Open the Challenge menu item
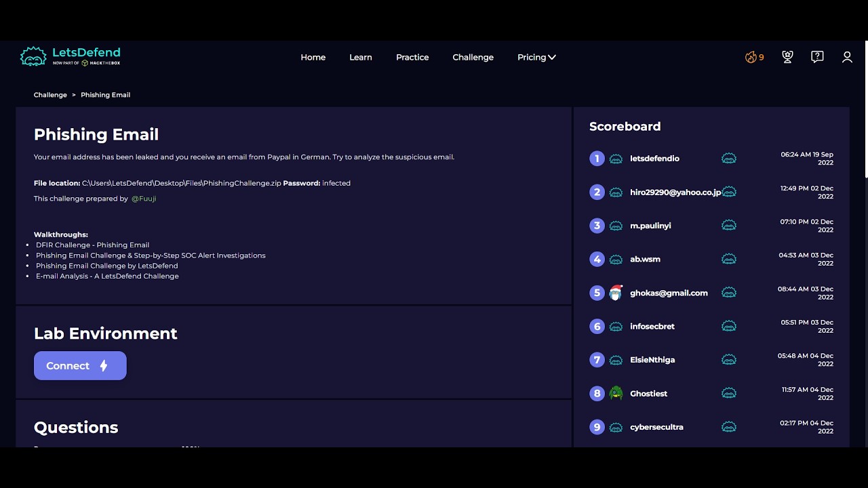Image resolution: width=868 pixels, height=488 pixels. [x=473, y=58]
